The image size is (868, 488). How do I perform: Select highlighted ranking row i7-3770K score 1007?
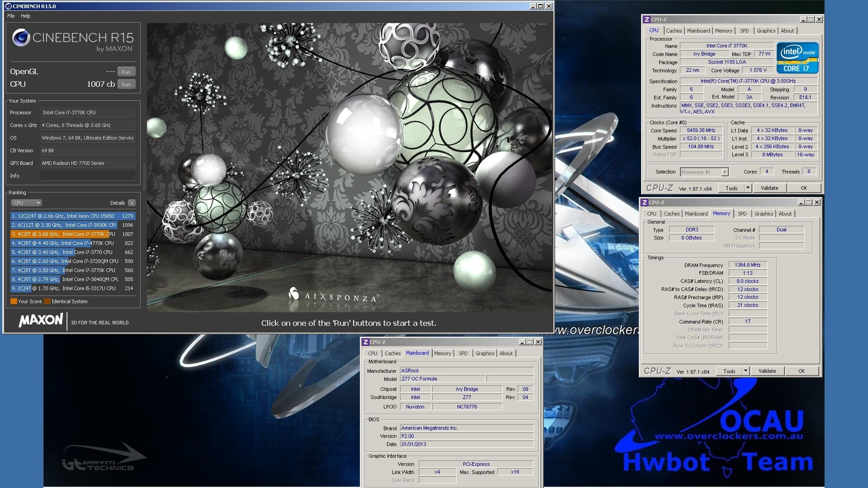point(73,234)
